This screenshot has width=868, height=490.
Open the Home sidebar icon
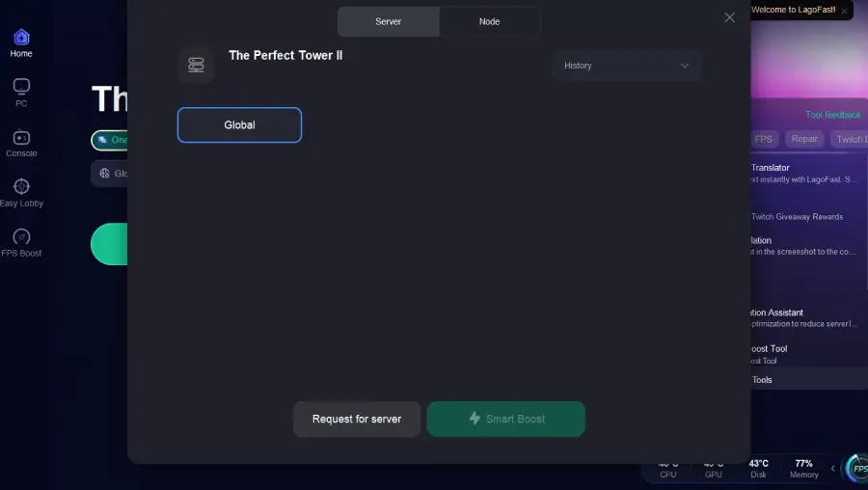click(21, 37)
